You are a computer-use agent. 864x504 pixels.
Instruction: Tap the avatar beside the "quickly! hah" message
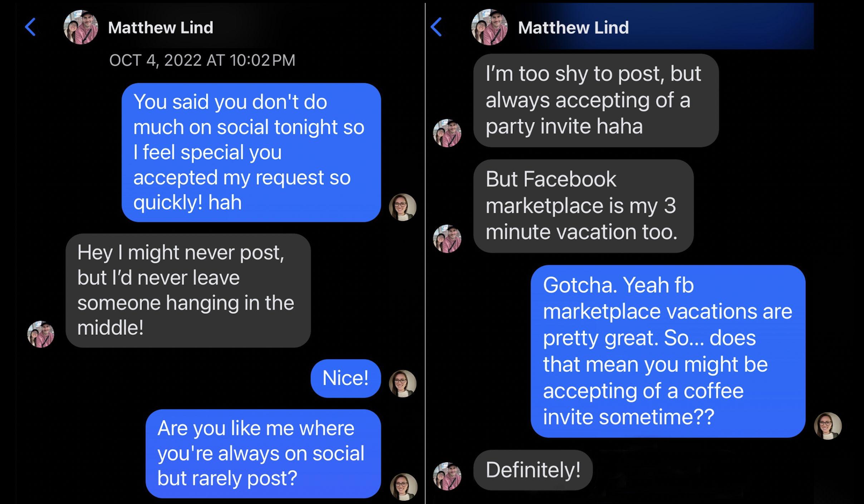point(403,207)
